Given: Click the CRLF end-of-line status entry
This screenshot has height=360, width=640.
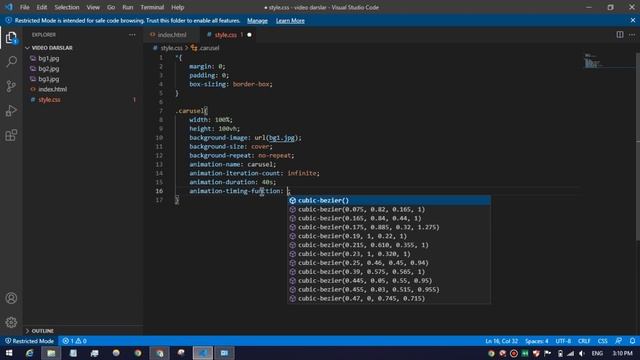Looking at the screenshot, I should pyautogui.click(x=584, y=341).
